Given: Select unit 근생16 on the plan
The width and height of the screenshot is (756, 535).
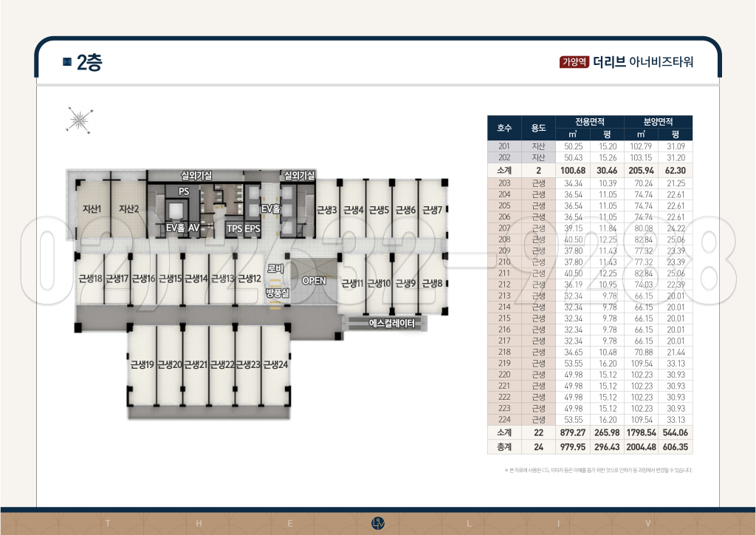Looking at the screenshot, I should click(x=144, y=279).
